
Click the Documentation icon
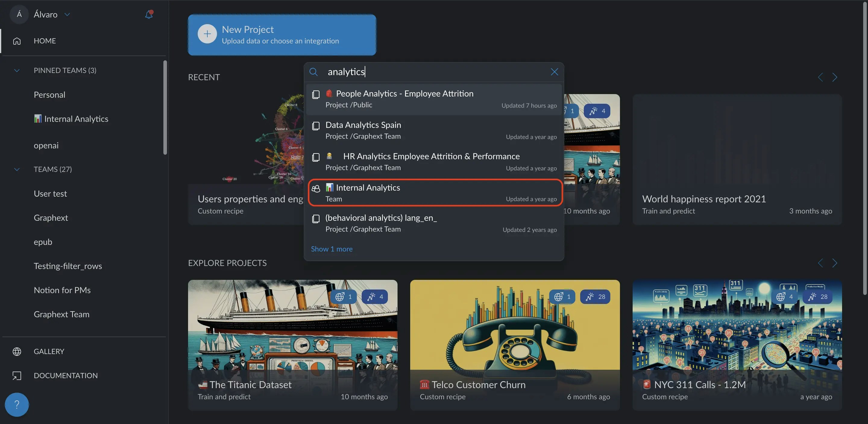pos(17,375)
